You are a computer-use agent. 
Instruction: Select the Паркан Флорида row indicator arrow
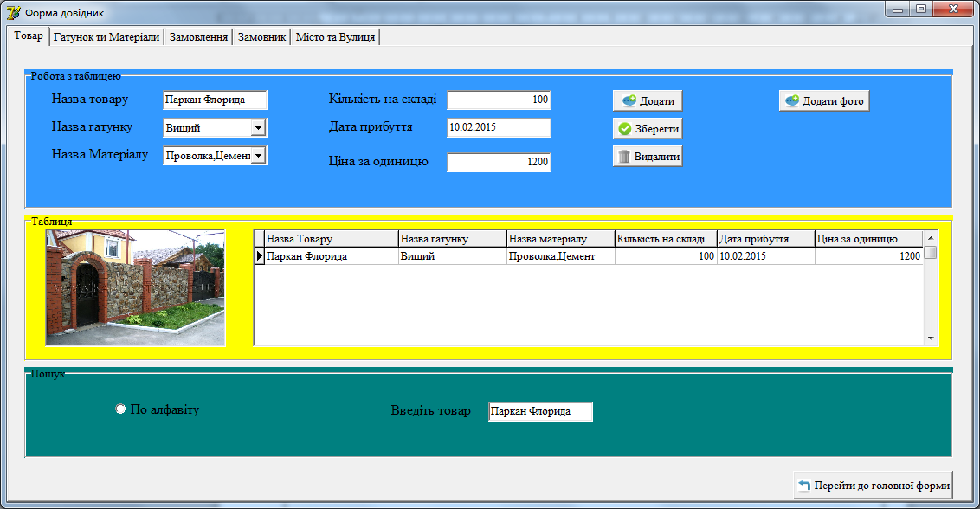tap(259, 256)
